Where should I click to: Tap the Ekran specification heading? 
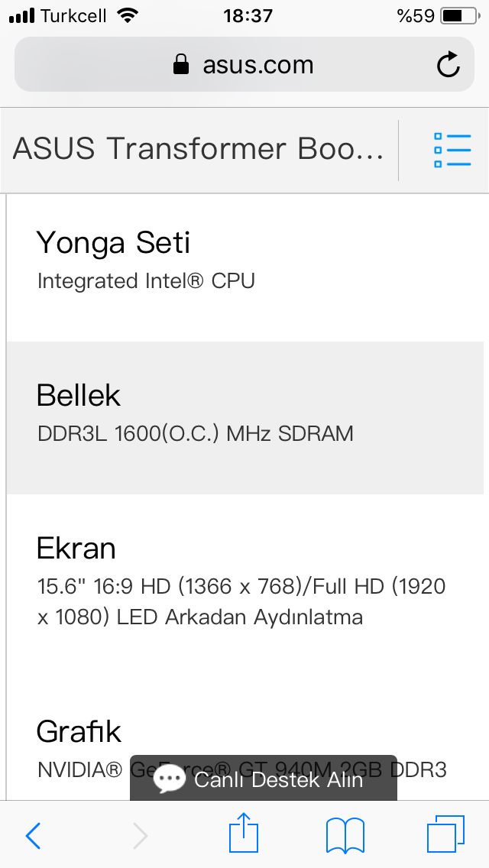coord(76,549)
